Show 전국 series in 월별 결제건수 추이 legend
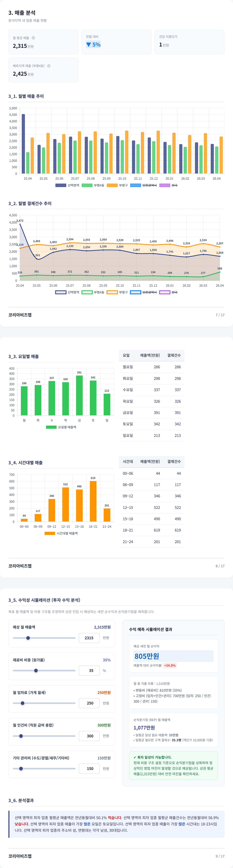Viewport: 233px width, 868px height. pyautogui.click(x=168, y=292)
